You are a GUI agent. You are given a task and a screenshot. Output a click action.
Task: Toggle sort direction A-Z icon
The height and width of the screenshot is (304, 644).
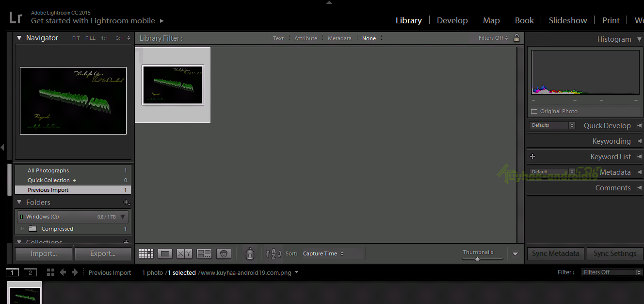[274, 253]
